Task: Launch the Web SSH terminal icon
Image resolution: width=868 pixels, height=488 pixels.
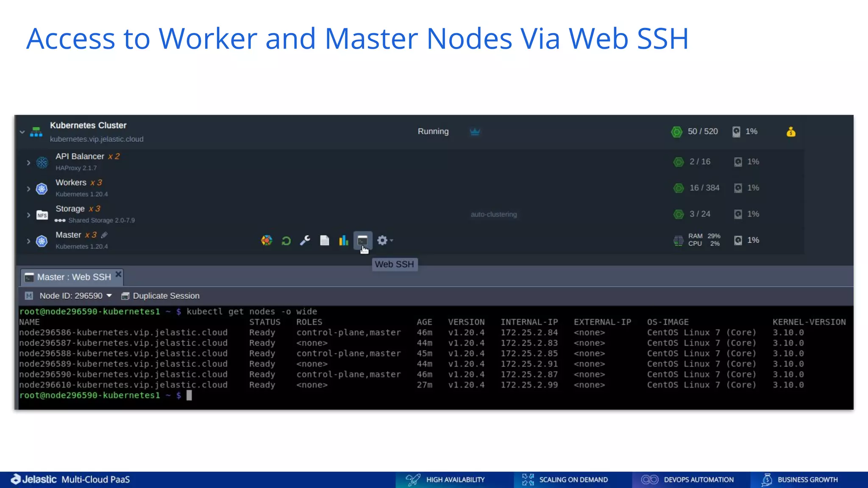Action: [363, 241]
